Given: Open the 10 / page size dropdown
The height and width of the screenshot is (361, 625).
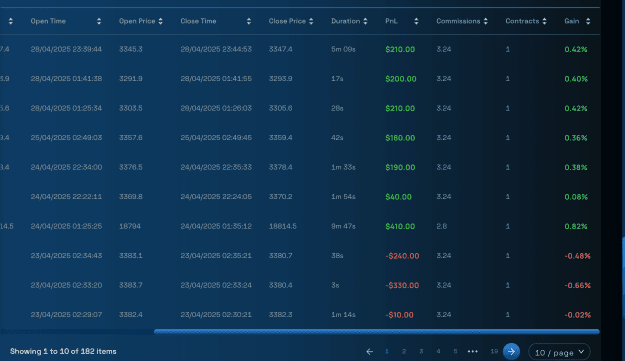Looking at the screenshot, I should click(x=559, y=352).
